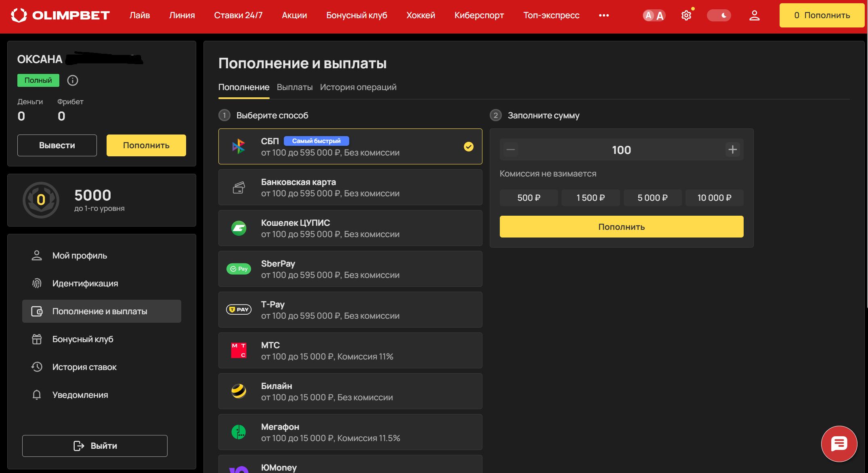Open Пополнение и выплаты in sidebar
The height and width of the screenshot is (473, 868).
coord(102,311)
